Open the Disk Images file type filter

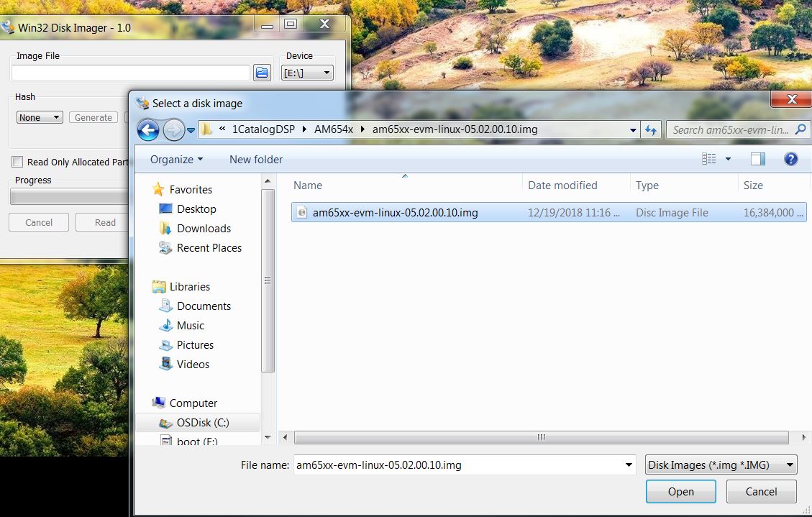click(721, 465)
